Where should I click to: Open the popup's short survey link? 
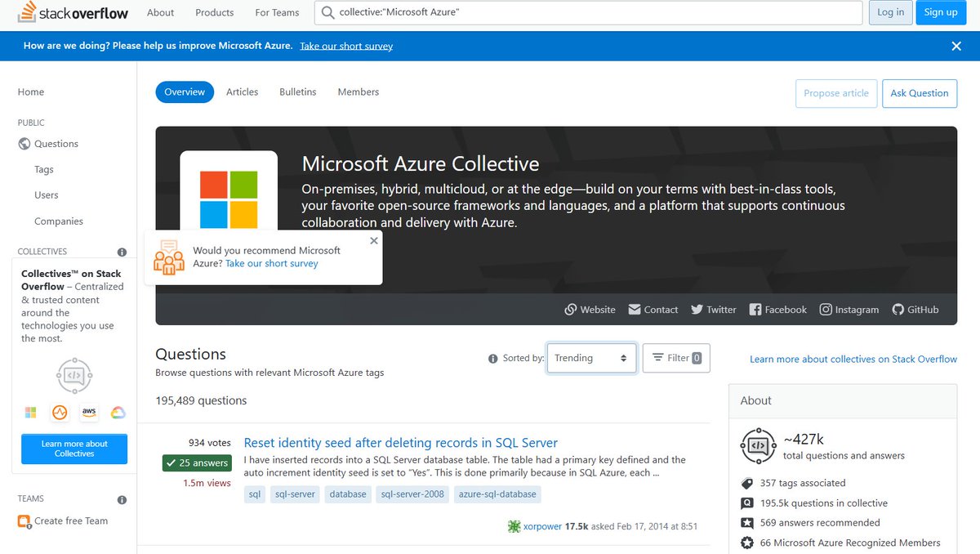click(x=272, y=264)
